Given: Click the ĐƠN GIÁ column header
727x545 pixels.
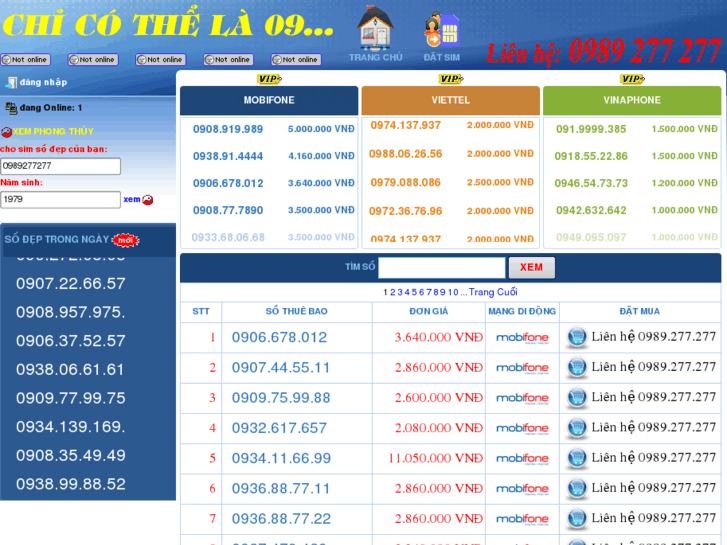Looking at the screenshot, I should tap(429, 311).
